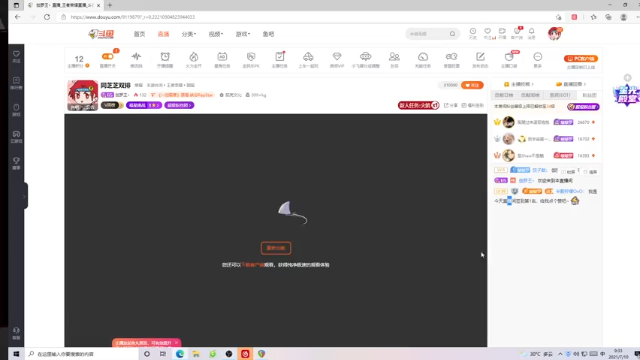The height and width of the screenshot is (360, 640).
Task: Open the 鱼吧 nav item
Action: coord(268,34)
